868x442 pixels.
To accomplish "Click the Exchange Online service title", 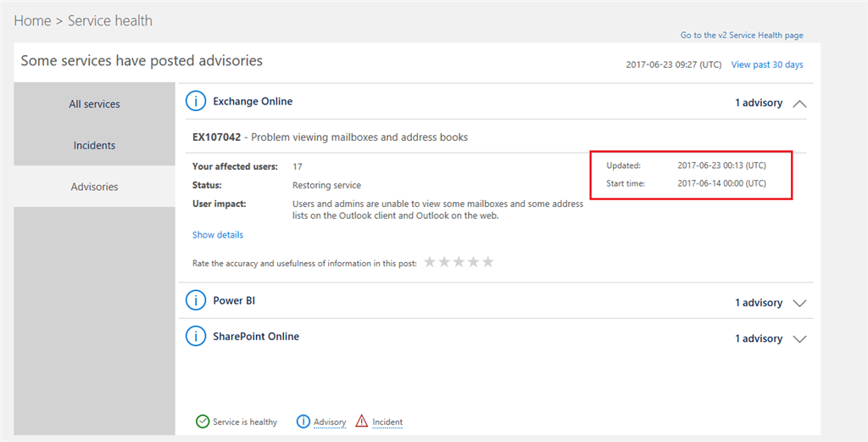I will pos(253,101).
